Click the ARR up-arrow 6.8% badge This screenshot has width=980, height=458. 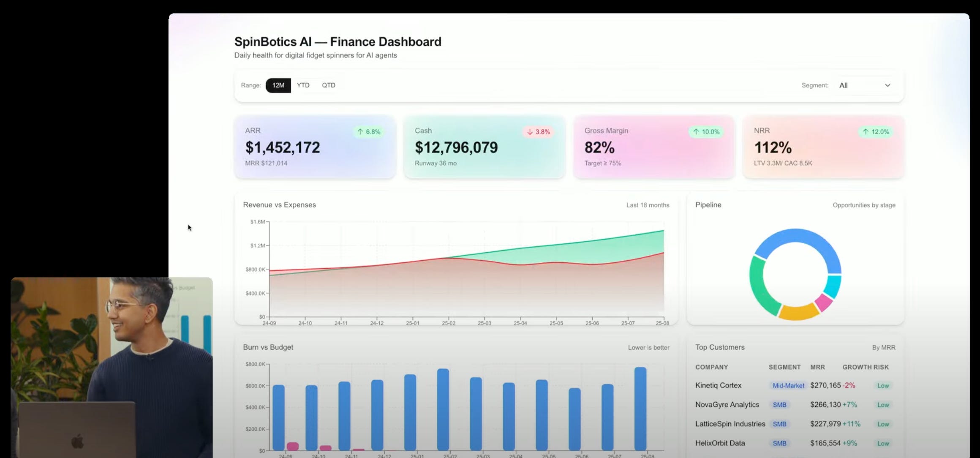point(369,132)
